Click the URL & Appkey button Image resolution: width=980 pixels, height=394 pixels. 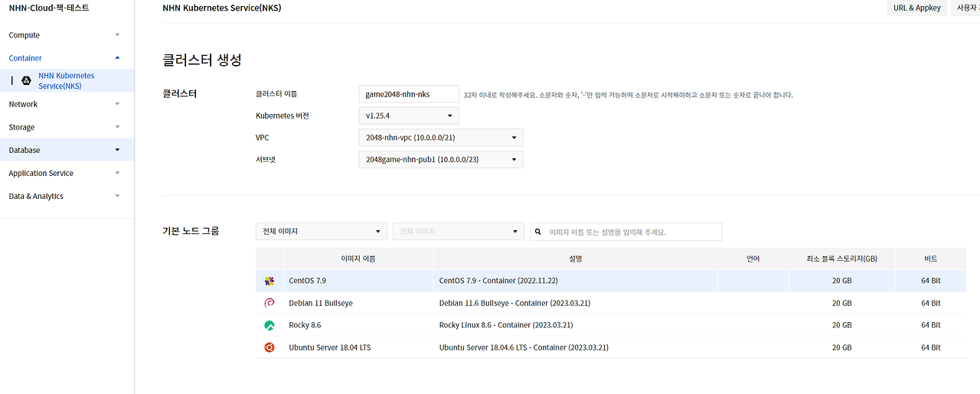pos(917,8)
